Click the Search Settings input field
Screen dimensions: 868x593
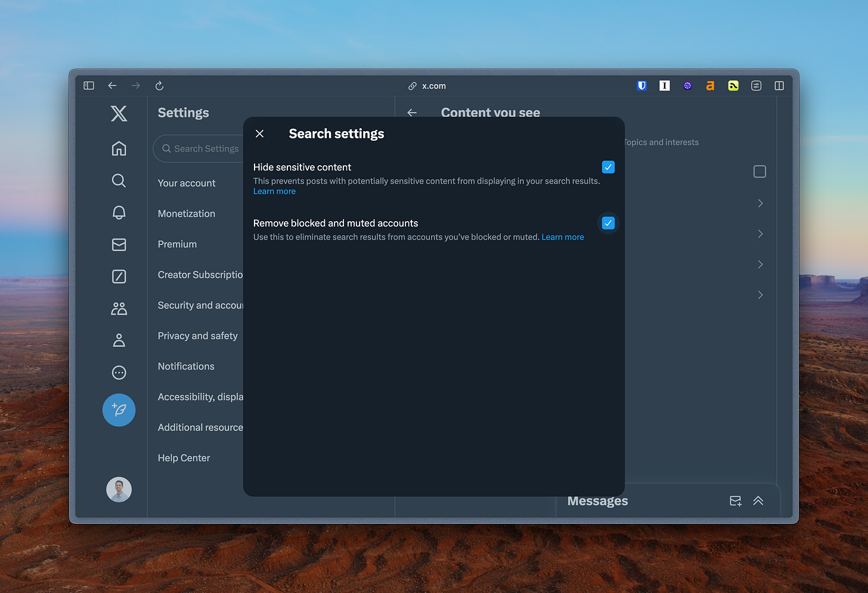coord(199,148)
